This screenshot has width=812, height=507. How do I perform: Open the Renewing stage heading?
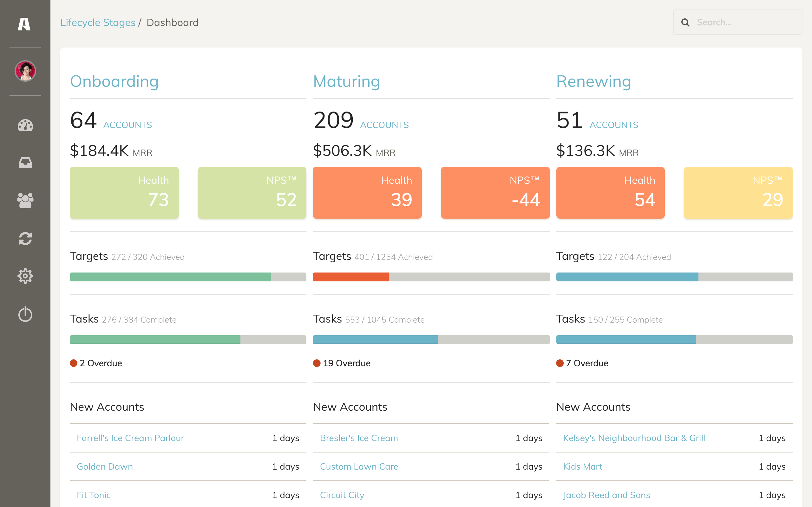(593, 81)
